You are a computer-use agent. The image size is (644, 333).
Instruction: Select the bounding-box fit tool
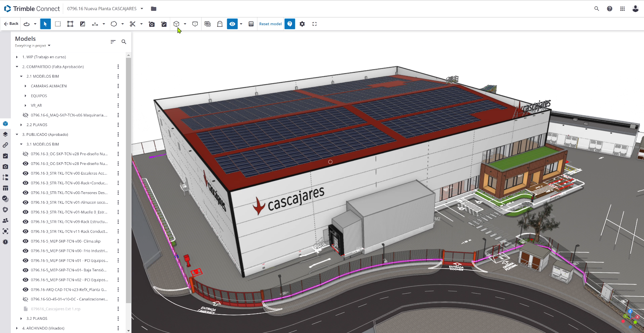click(70, 24)
